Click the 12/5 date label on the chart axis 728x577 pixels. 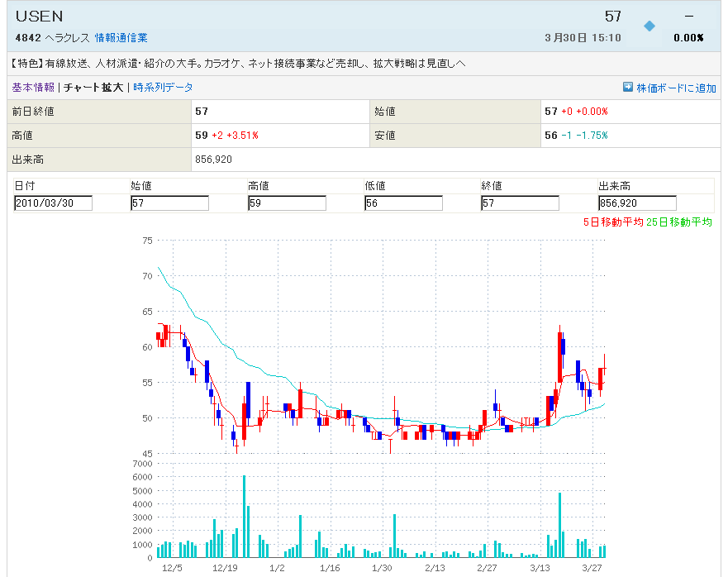point(172,568)
